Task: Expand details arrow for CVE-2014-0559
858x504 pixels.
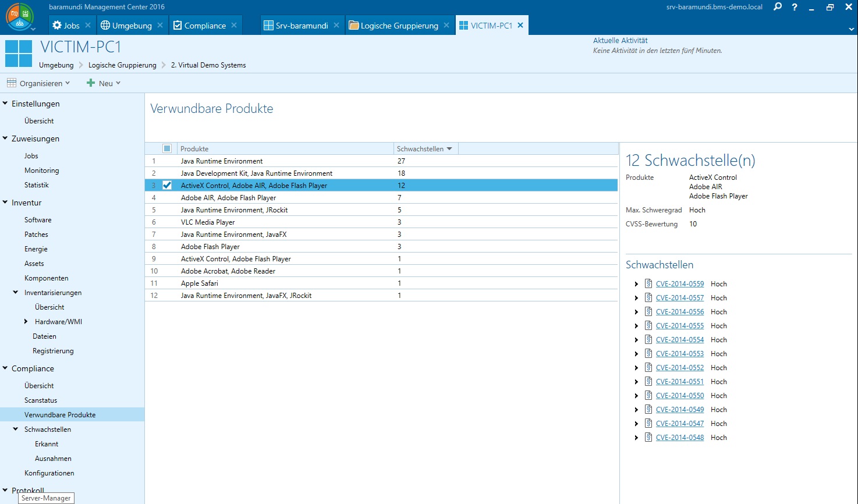Action: point(636,284)
